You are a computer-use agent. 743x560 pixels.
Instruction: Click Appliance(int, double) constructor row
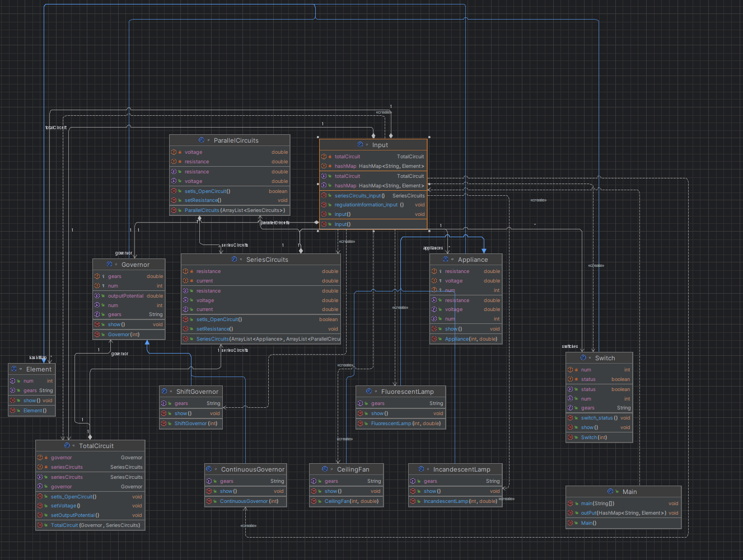point(466,339)
